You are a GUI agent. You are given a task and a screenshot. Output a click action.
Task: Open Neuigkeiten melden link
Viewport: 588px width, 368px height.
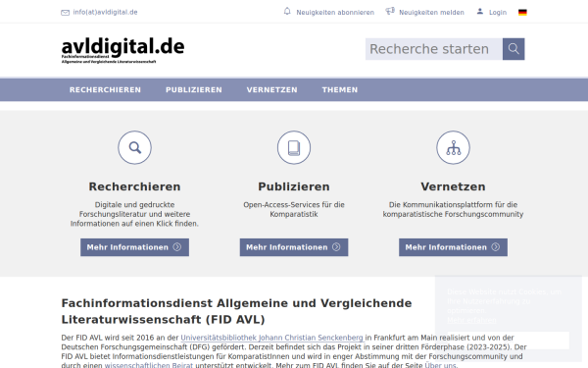431,13
